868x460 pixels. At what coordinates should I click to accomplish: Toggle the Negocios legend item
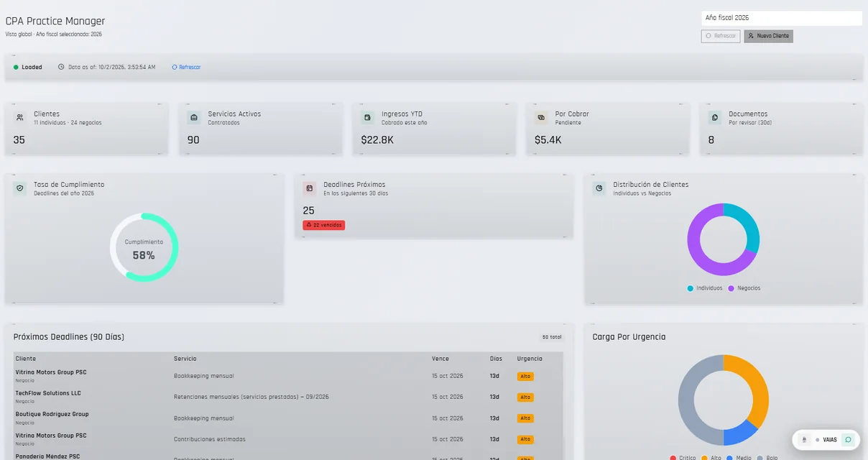[744, 288]
